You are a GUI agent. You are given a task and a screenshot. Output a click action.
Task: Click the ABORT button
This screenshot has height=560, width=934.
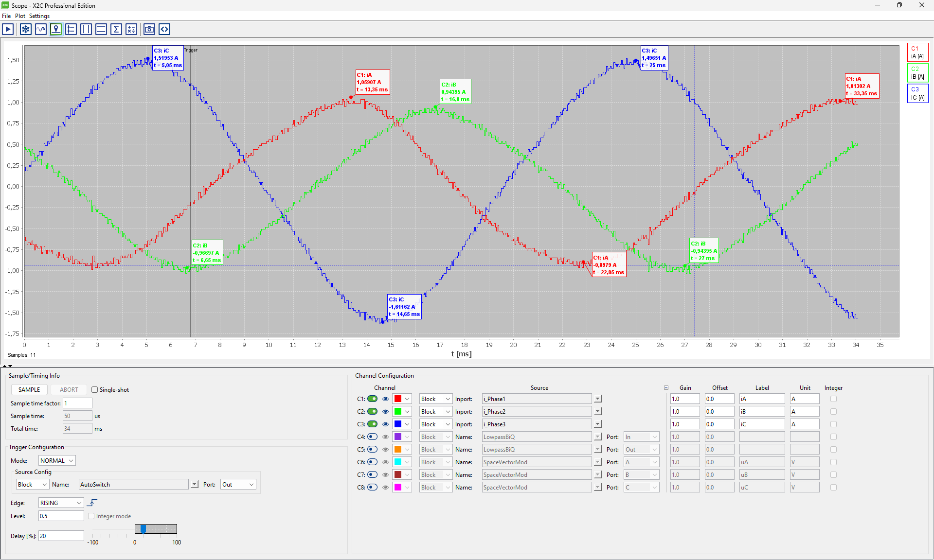coord(69,390)
